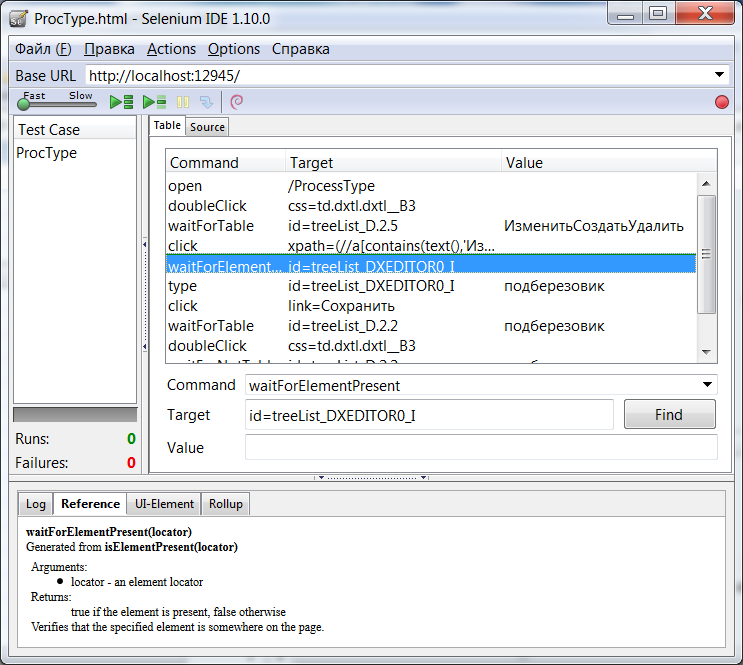This screenshot has width=743, height=665.
Task: Open the Файл (F) menu
Action: pyautogui.click(x=43, y=49)
